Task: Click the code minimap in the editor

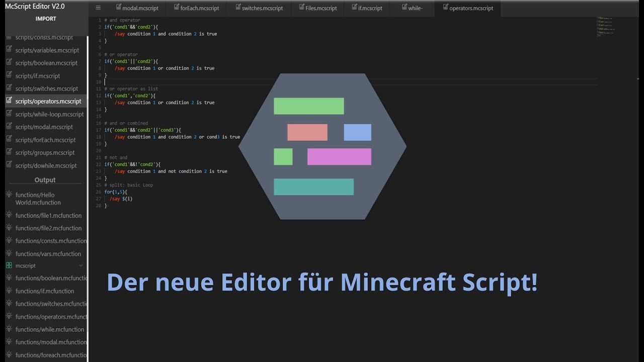Action: (x=606, y=27)
